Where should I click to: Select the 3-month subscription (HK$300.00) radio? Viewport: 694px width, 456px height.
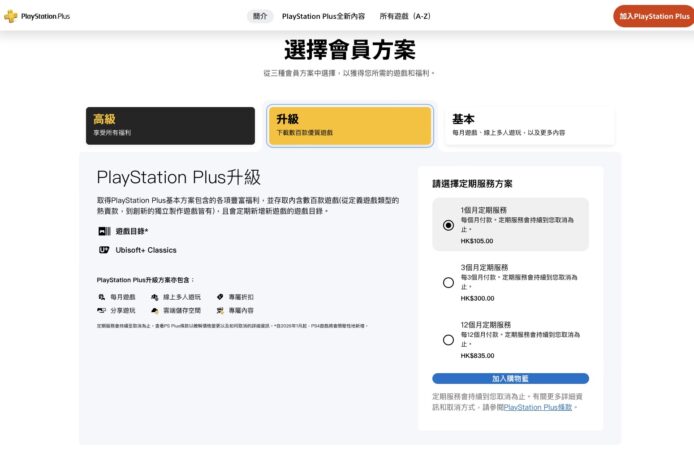pyautogui.click(x=448, y=282)
